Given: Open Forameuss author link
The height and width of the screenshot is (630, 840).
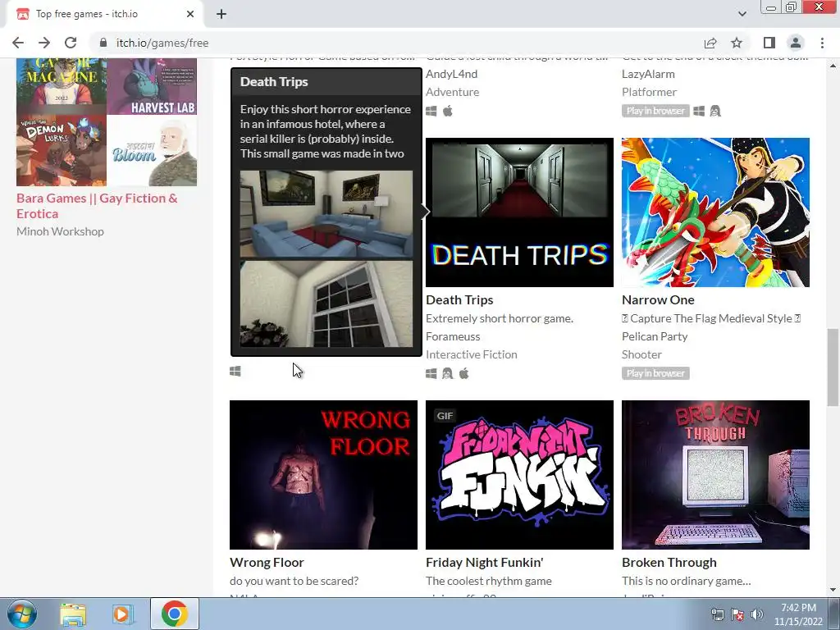Looking at the screenshot, I should click(x=453, y=336).
